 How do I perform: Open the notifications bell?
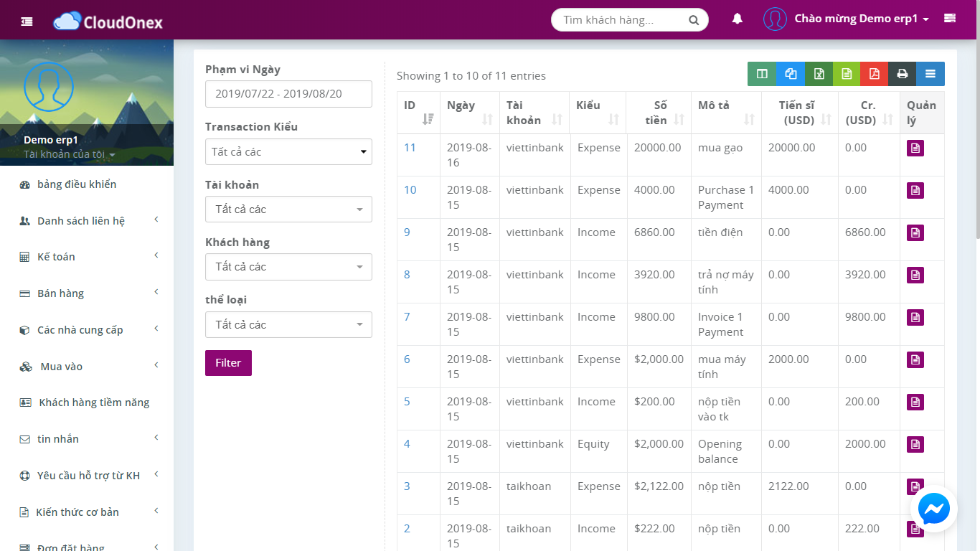[737, 19]
